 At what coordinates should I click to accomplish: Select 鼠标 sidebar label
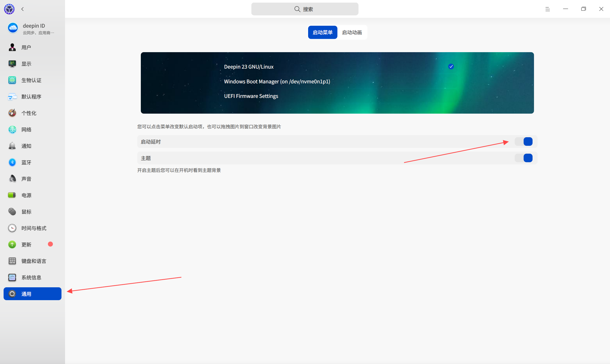pos(26,212)
